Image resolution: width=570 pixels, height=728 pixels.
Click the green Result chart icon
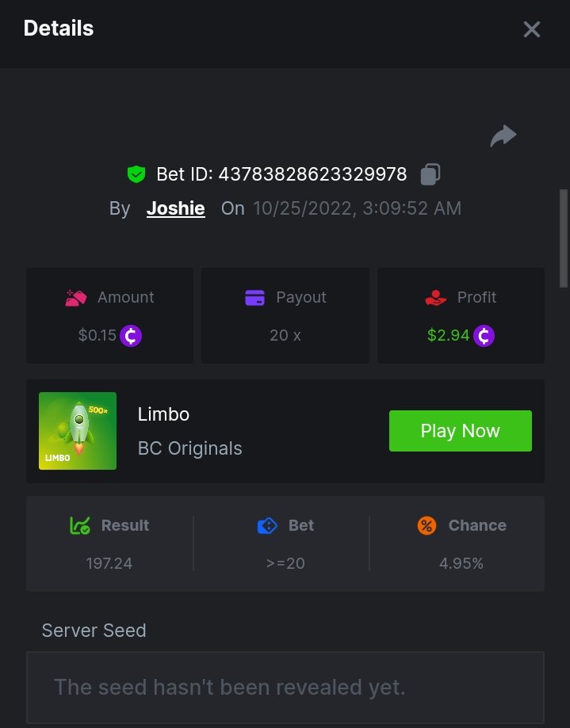click(80, 525)
